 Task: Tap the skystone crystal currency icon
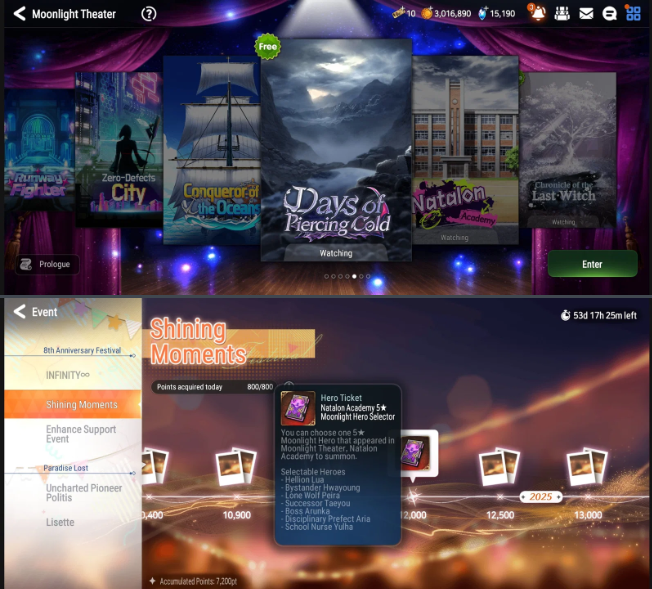pyautogui.click(x=482, y=13)
